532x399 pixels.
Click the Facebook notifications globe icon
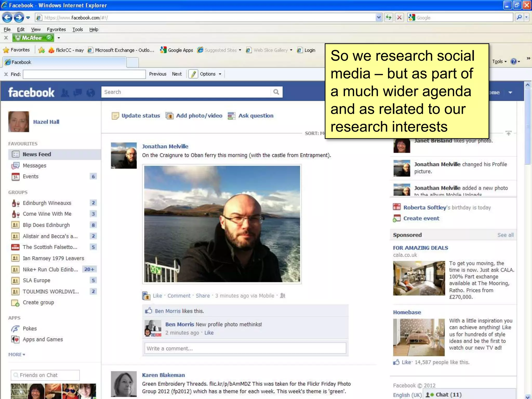point(91,92)
